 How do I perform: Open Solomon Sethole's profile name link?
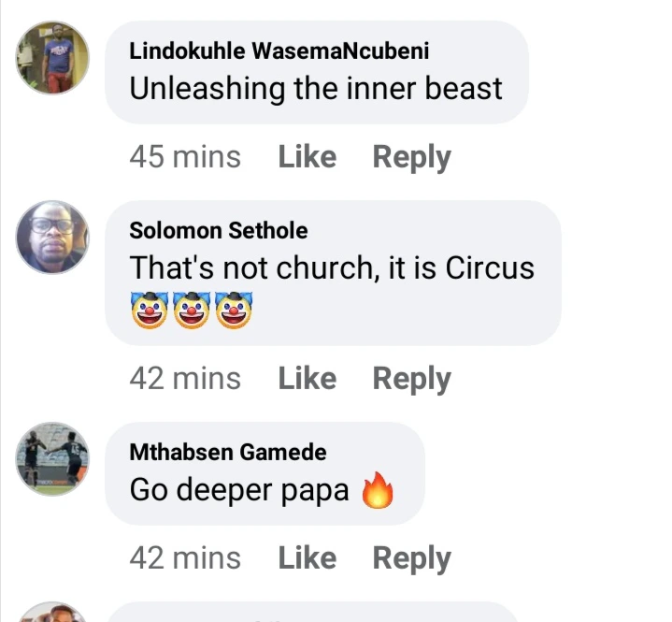(x=218, y=230)
